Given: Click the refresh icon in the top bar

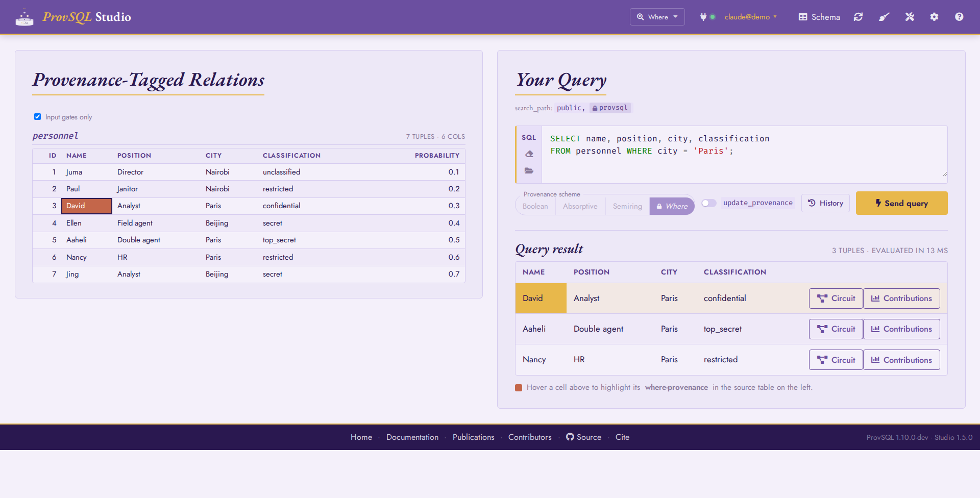Looking at the screenshot, I should pos(858,17).
